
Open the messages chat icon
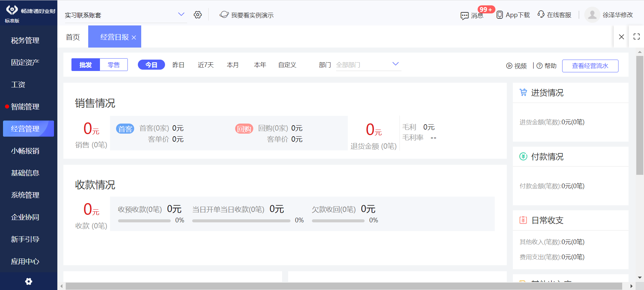click(465, 15)
